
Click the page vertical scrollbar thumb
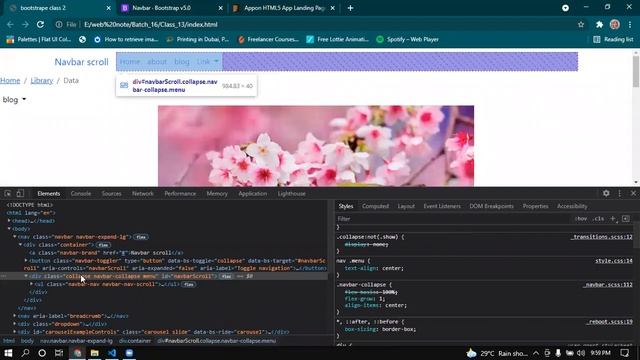[636, 71]
